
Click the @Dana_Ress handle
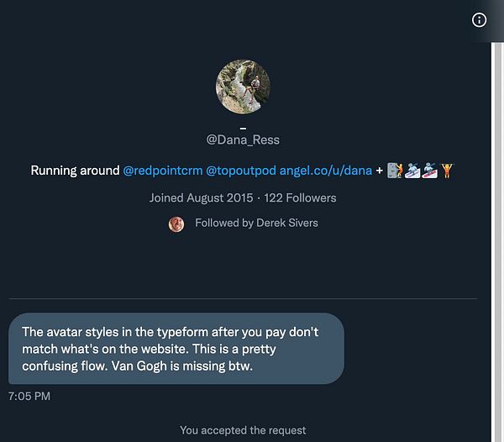243,138
